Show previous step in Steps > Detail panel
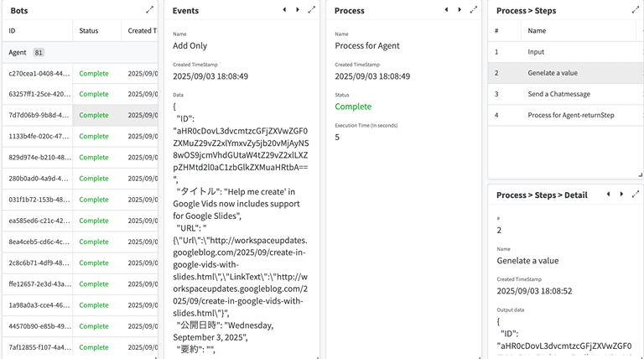The image size is (644, 359). [608, 195]
